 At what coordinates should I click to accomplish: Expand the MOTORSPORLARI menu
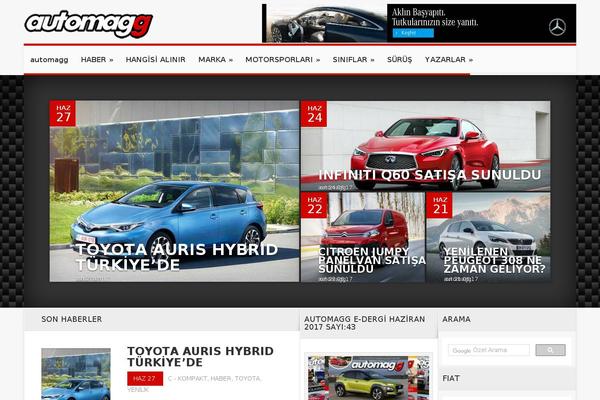click(283, 60)
